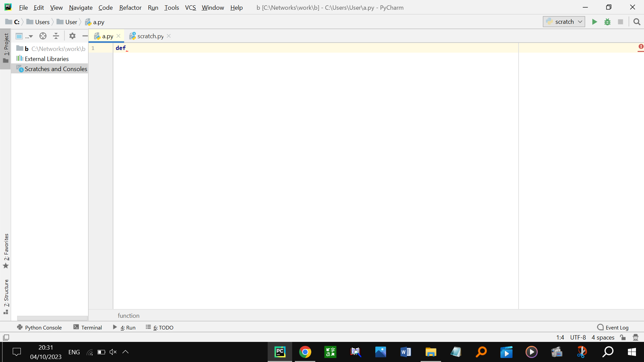Image resolution: width=644 pixels, height=362 pixels.
Task: Open the Event Log panel
Action: pyautogui.click(x=613, y=327)
